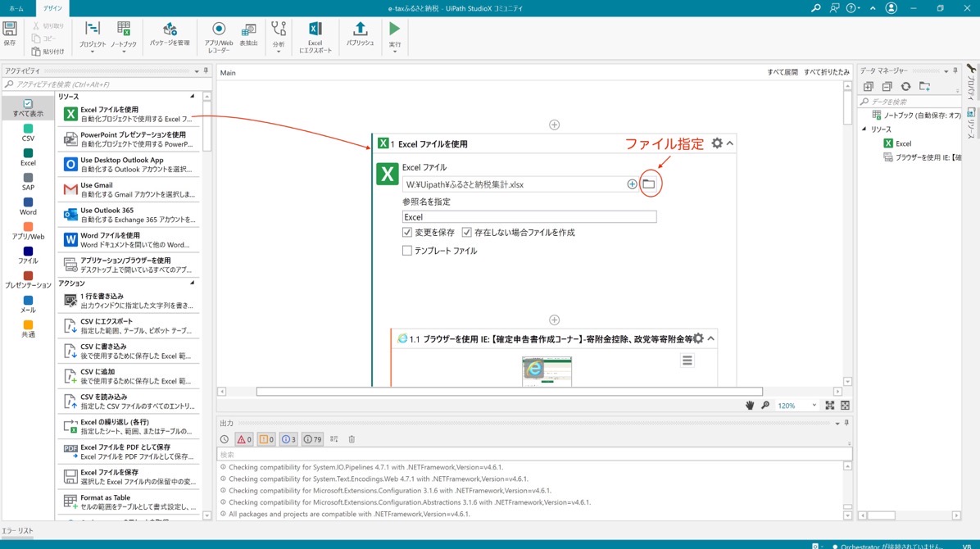Screen dimensions: 980x549
Task: Open the zoom 120% dropdown
Action: pyautogui.click(x=814, y=405)
